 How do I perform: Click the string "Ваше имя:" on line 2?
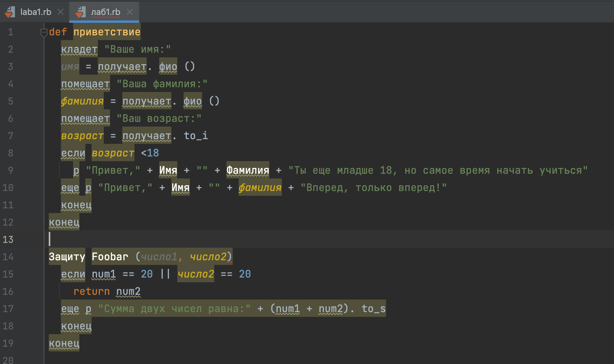pyautogui.click(x=138, y=50)
